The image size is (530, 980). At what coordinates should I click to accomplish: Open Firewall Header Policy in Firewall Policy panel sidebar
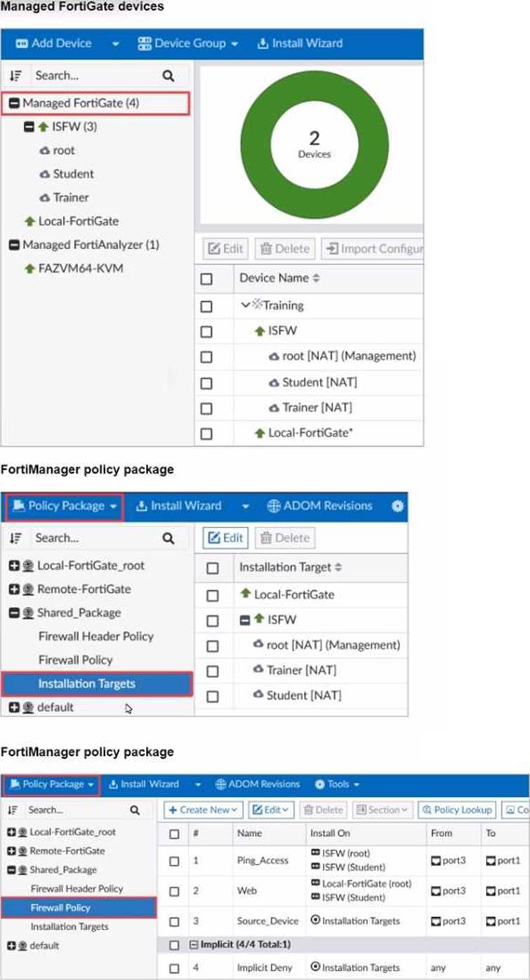(77, 889)
